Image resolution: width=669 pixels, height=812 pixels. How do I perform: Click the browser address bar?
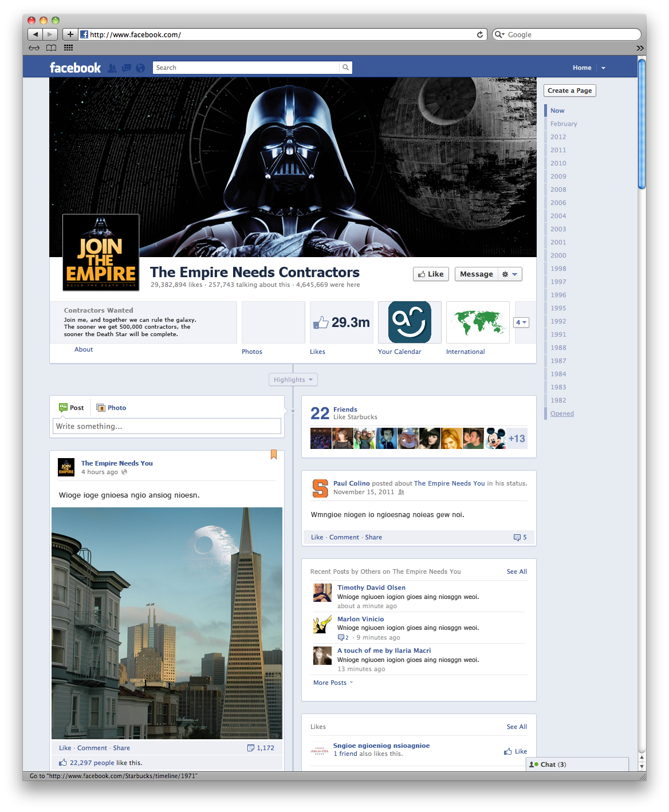click(x=284, y=34)
